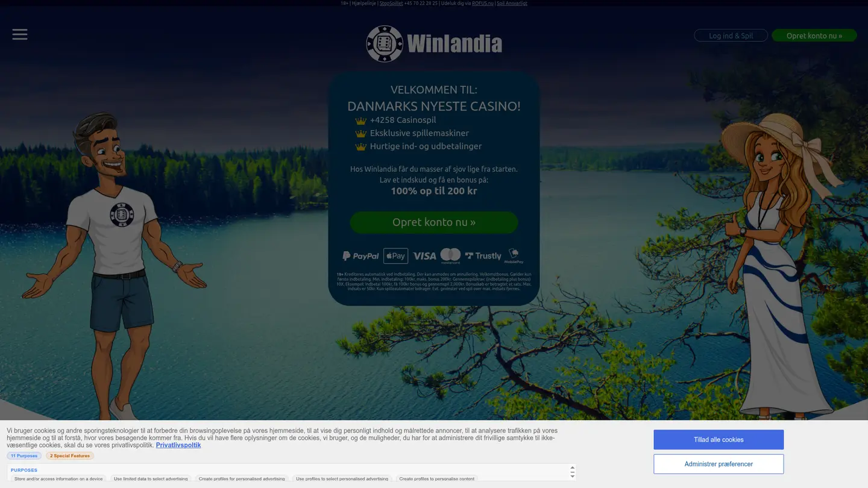The width and height of the screenshot is (868, 488).
Task: Click the '+4258 Casinospil' text
Action: (403, 120)
